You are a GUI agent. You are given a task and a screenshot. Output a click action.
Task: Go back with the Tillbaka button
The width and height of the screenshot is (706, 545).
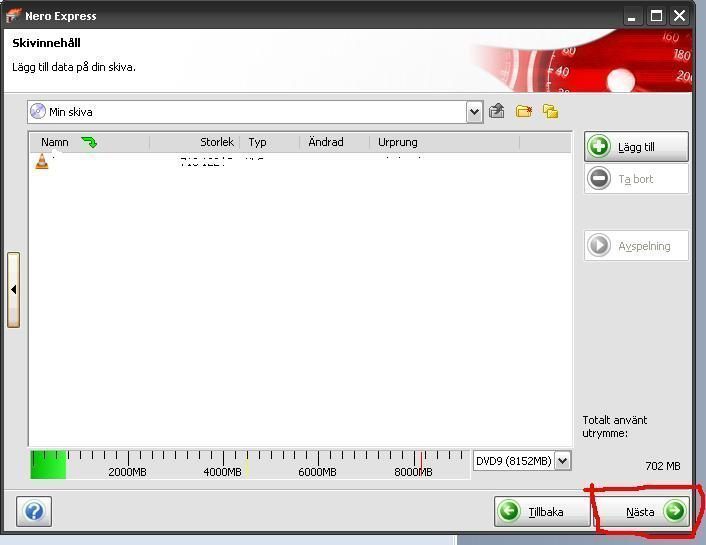point(542,511)
